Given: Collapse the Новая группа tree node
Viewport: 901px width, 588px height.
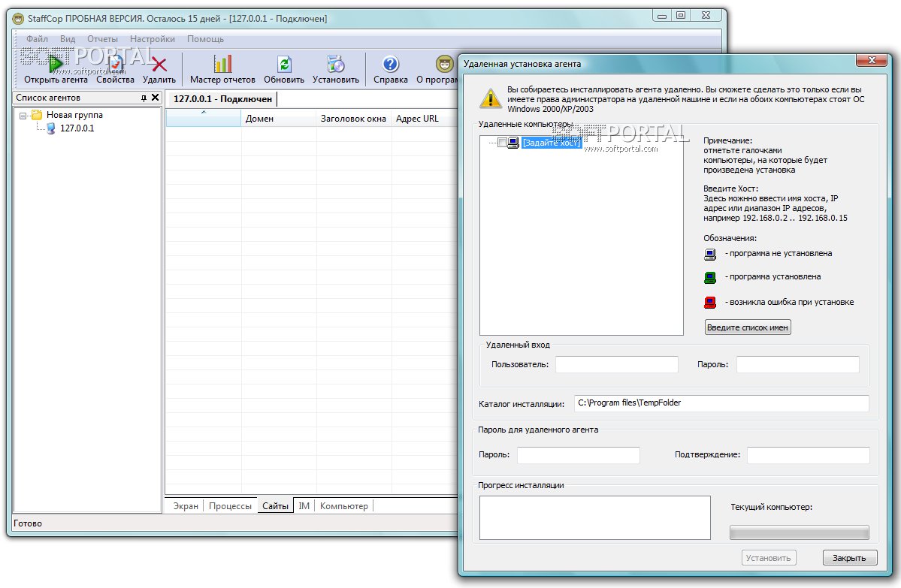Looking at the screenshot, I should (x=23, y=116).
